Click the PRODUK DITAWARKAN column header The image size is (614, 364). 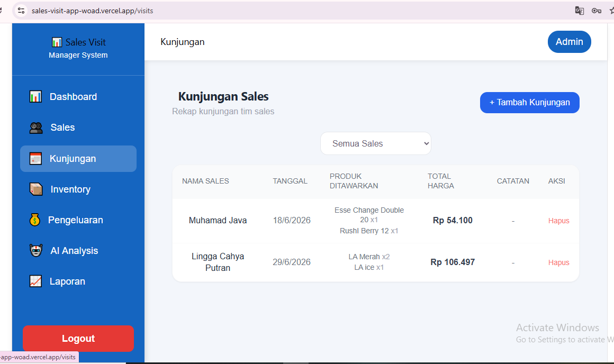(354, 181)
